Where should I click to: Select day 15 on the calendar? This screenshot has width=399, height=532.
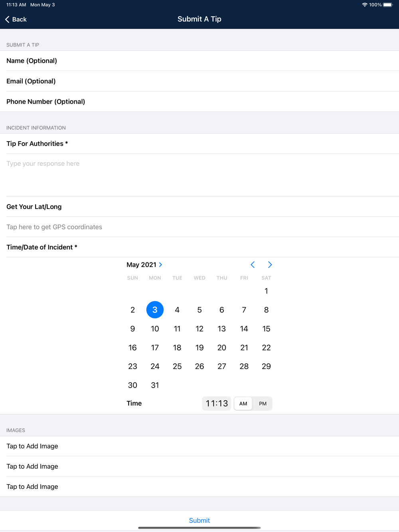[266, 329]
